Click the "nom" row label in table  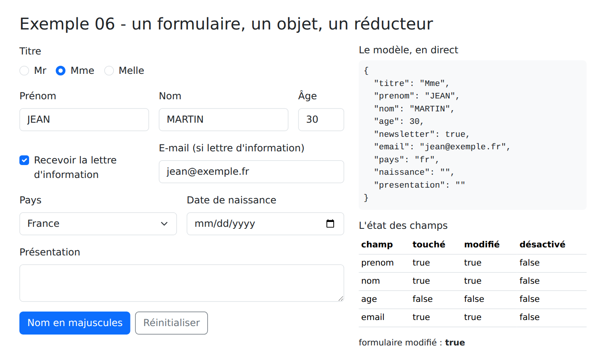tap(370, 281)
